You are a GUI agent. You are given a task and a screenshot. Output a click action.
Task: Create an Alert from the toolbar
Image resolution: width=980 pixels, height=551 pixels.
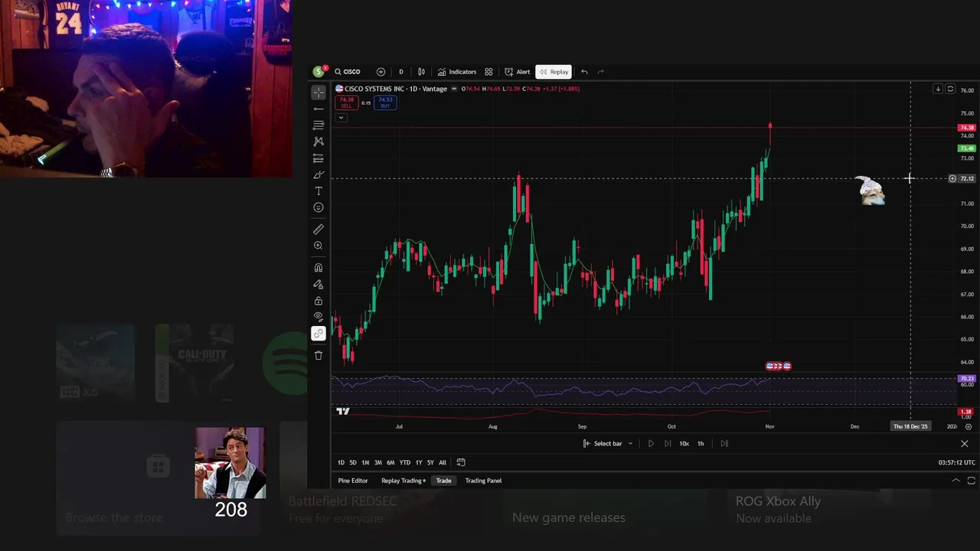click(x=518, y=72)
